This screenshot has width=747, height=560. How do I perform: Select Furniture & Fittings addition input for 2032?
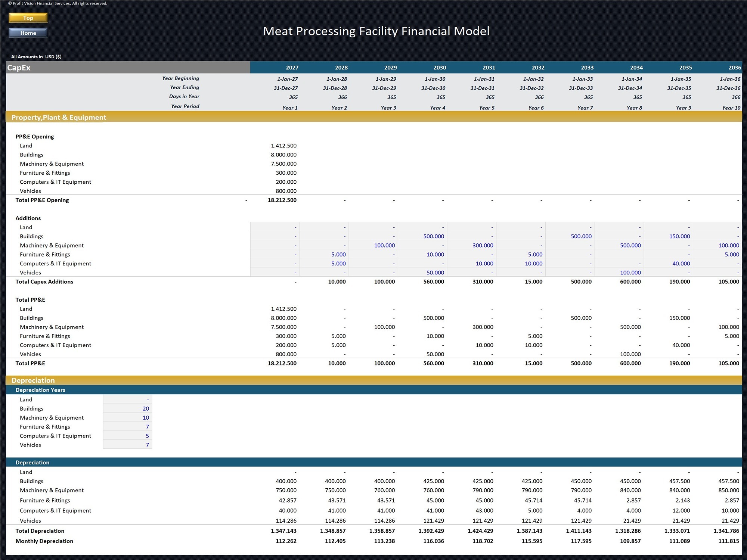click(x=521, y=254)
